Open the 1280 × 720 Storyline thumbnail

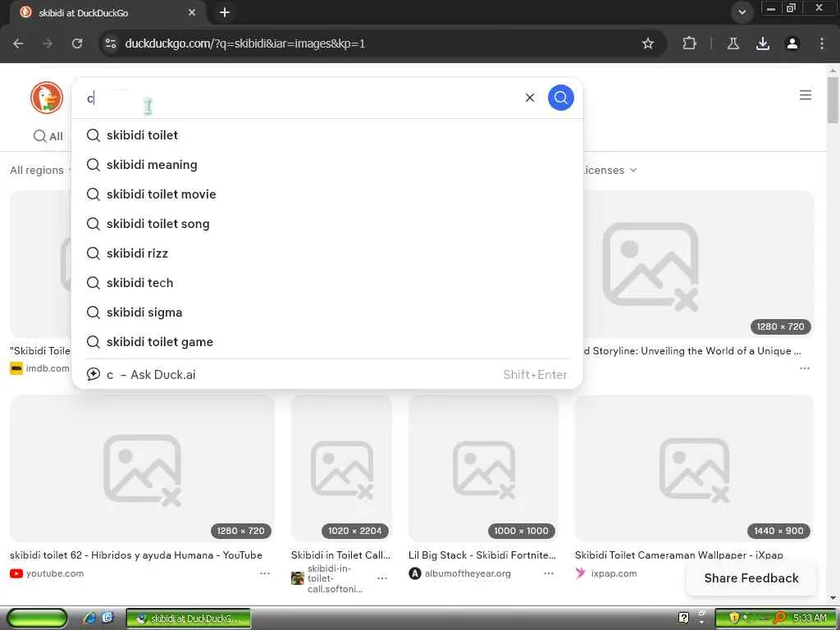click(699, 263)
